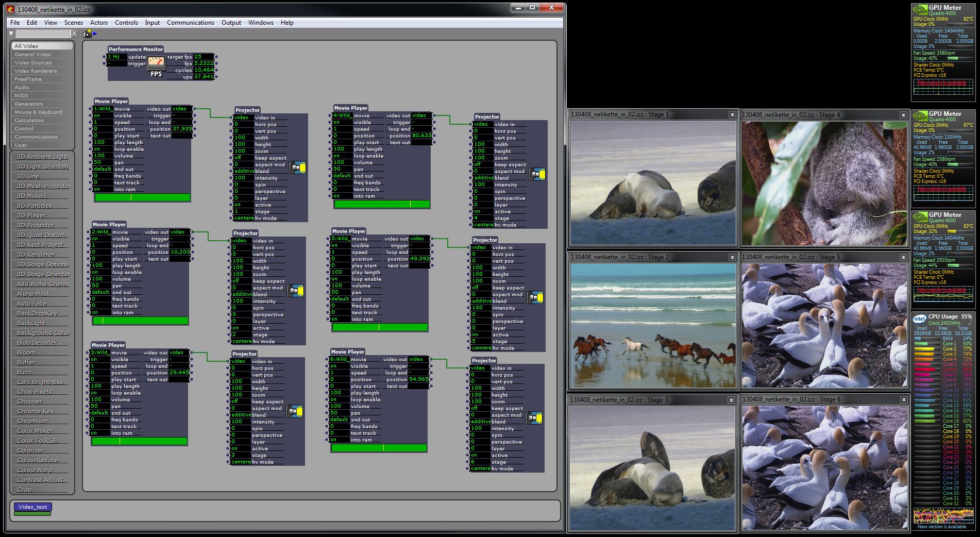The height and width of the screenshot is (537, 980).
Task: Click the actor search filter field
Action: (43, 33)
